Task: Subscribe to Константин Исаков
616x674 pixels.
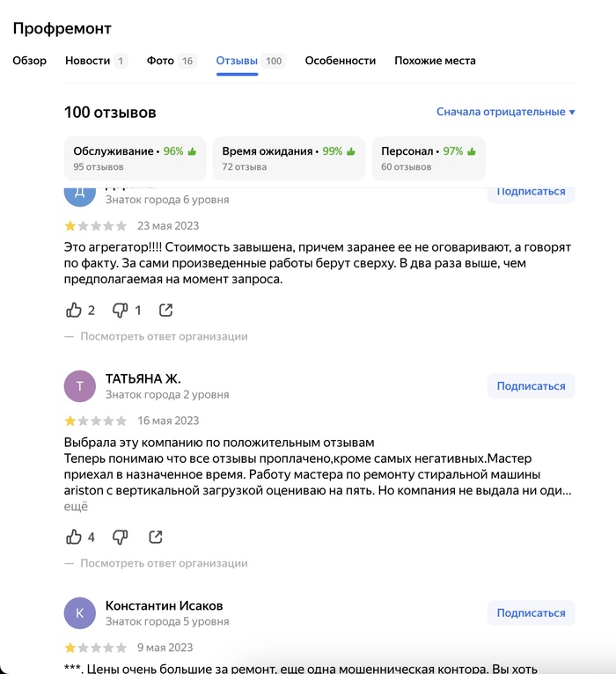Action: point(531,613)
